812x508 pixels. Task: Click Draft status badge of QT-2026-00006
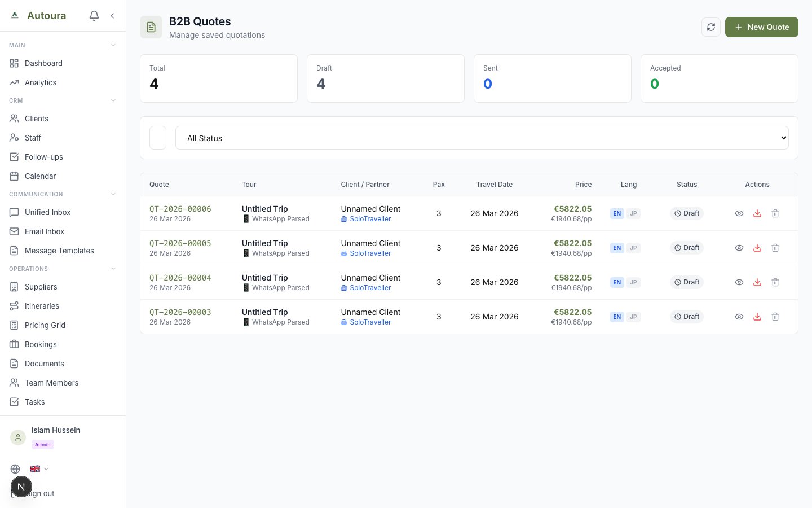pos(687,213)
